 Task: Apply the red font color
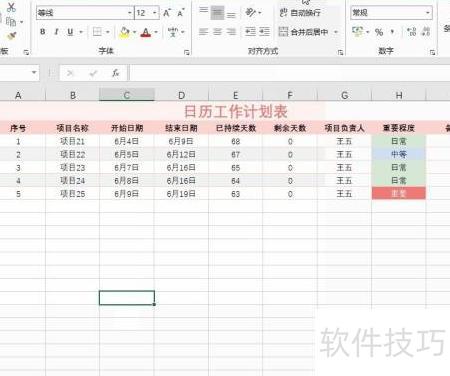146,32
